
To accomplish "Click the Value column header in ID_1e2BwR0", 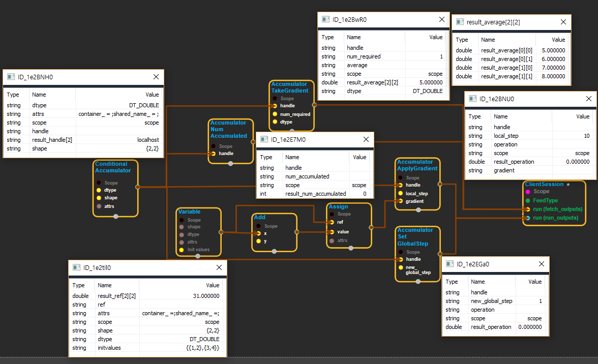I will click(x=436, y=37).
